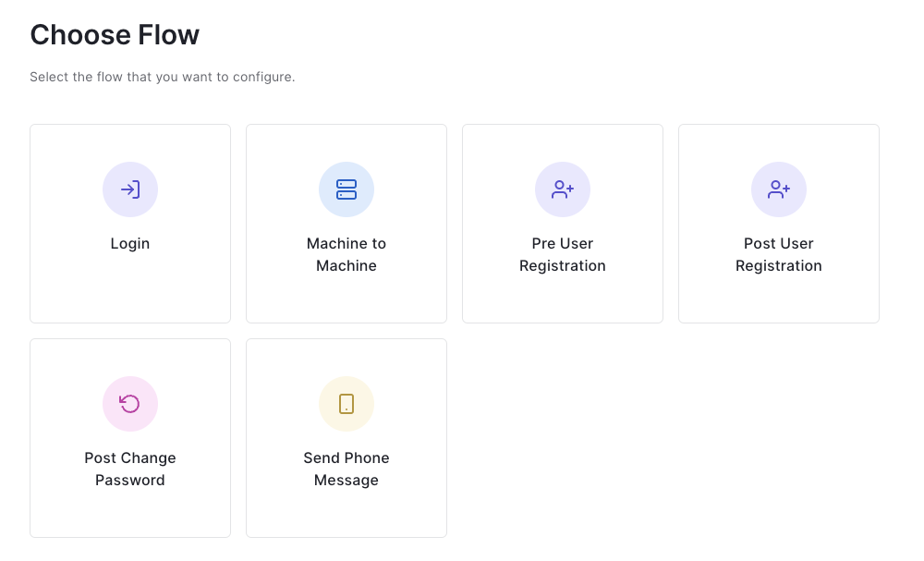Viewport: 924px width, 561px height.
Task: Click the Post User Registration user-plus icon
Action: [x=778, y=189]
